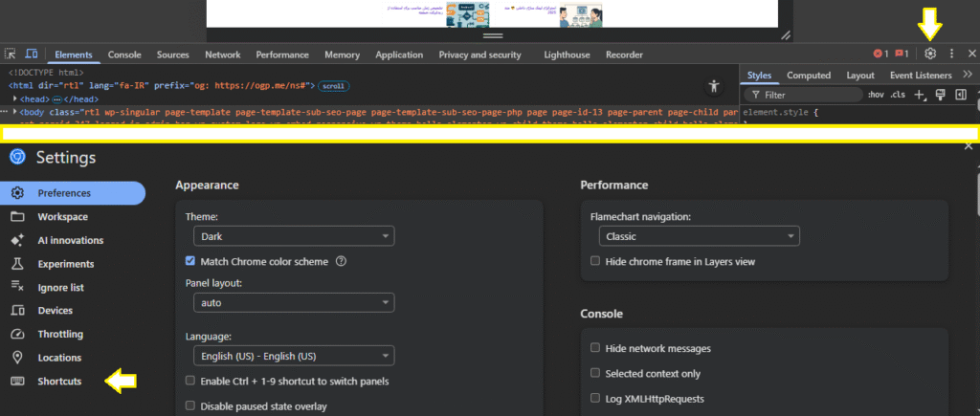Image resolution: width=980 pixels, height=416 pixels.
Task: Click the new style rule plus icon
Action: [x=920, y=95]
